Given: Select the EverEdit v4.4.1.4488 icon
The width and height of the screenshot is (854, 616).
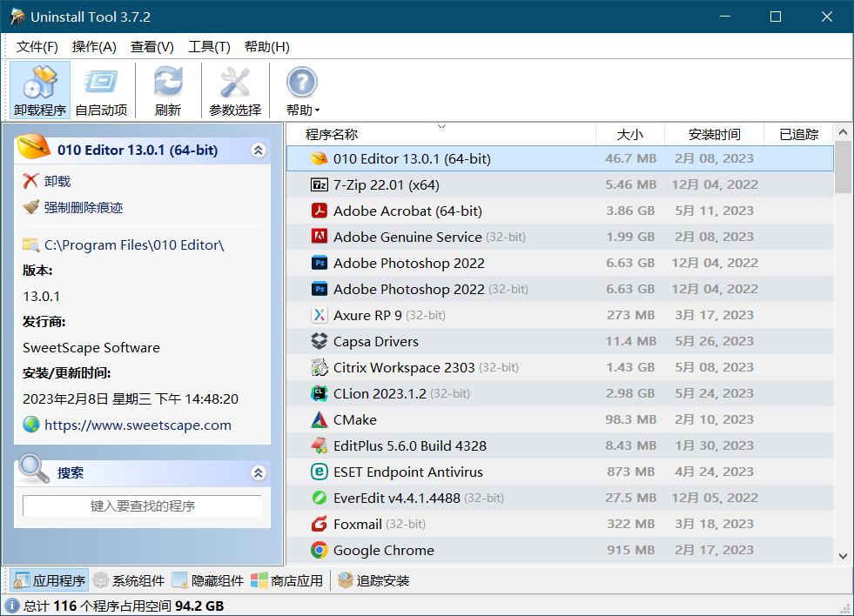Looking at the screenshot, I should (x=319, y=498).
